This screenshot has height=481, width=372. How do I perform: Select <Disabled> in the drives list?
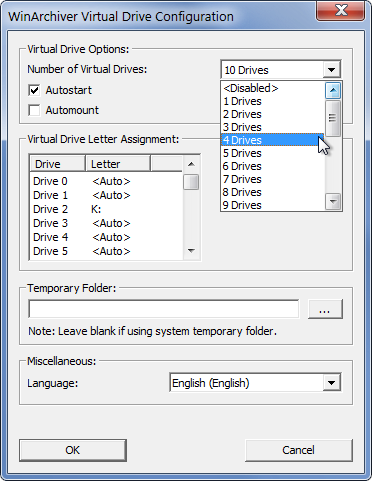272,88
